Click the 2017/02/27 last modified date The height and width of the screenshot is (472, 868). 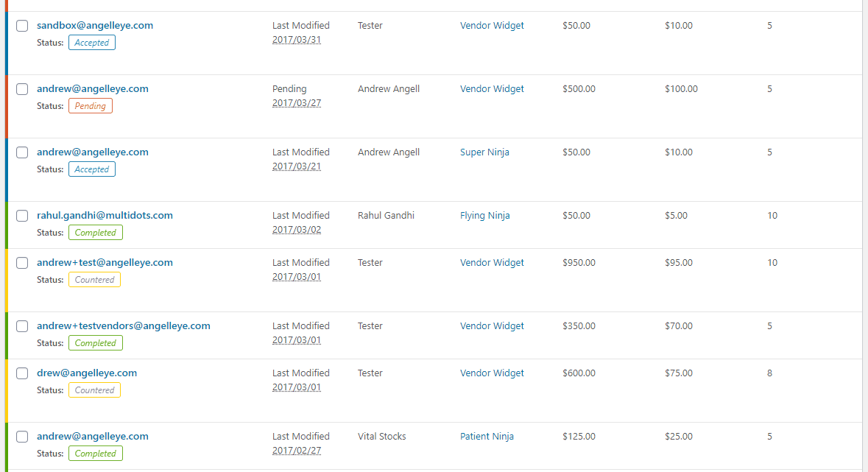[297, 451]
